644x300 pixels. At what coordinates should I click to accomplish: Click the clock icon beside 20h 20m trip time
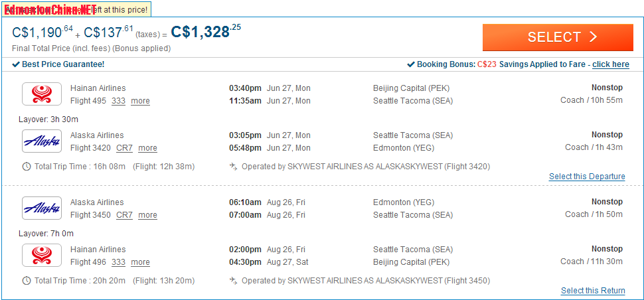pos(27,281)
